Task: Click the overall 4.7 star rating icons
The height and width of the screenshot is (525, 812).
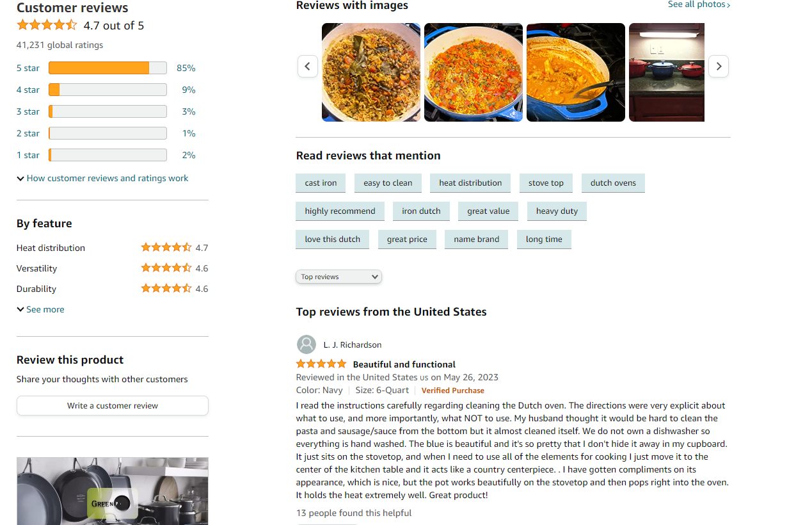Action: coord(47,26)
